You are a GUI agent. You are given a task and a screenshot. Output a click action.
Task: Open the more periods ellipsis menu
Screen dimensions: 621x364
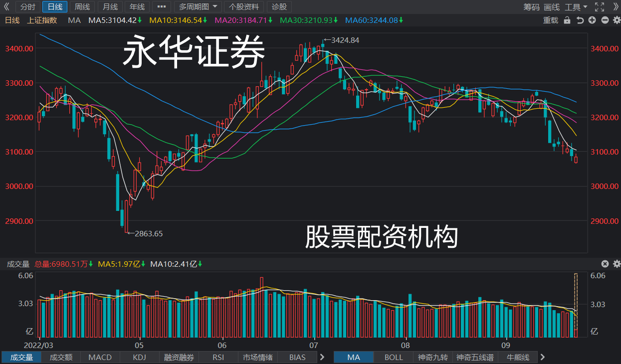pos(161,7)
